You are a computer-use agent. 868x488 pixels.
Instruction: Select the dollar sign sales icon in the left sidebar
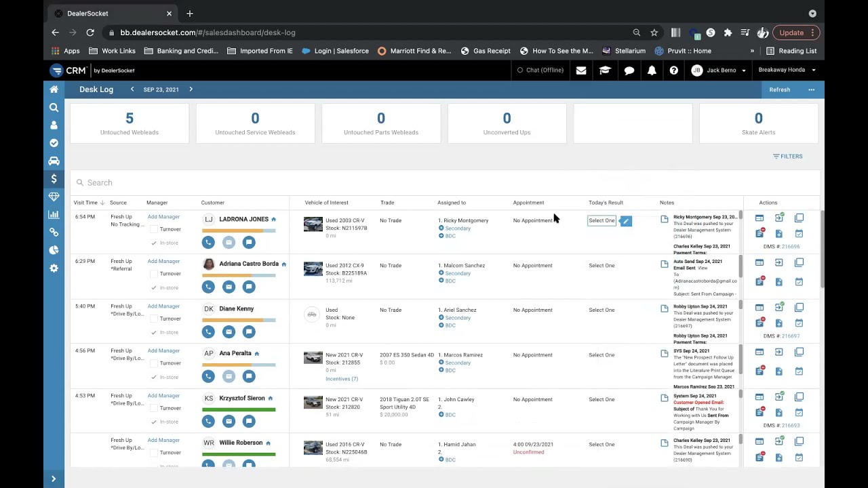54,179
